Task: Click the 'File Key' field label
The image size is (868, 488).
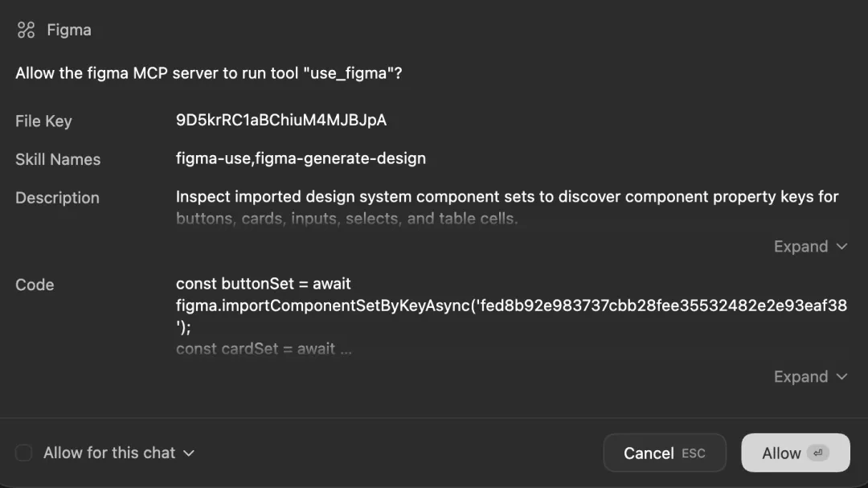Action: (43, 121)
